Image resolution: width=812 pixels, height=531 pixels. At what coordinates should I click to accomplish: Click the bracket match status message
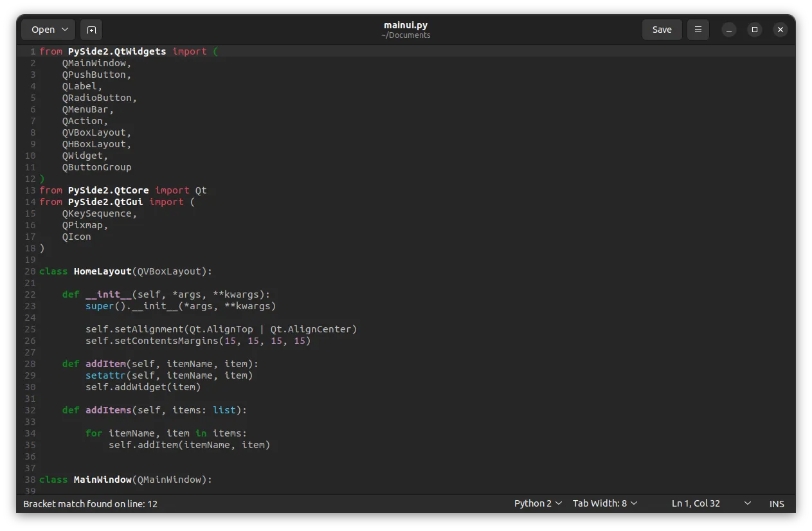click(x=90, y=504)
